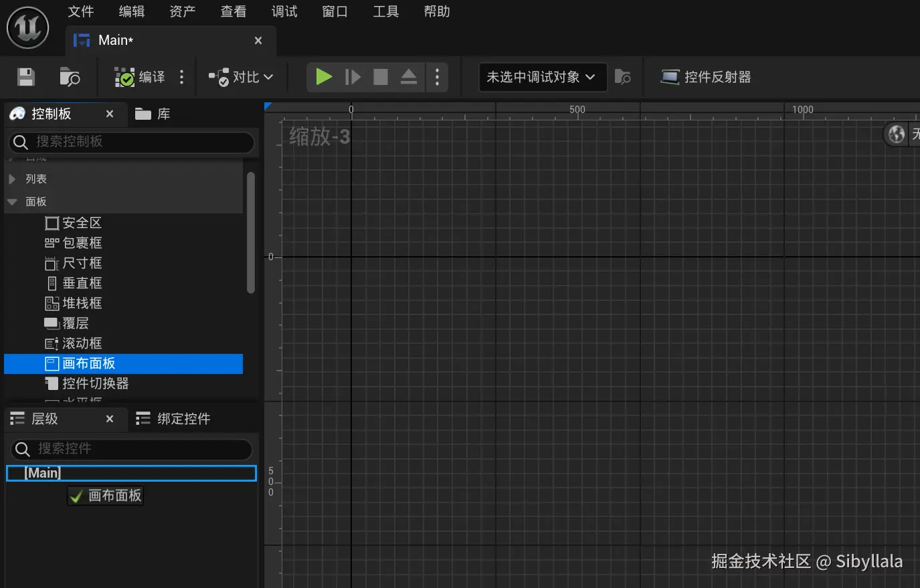Start play with green play button
Screen dimensions: 920x588
click(324, 77)
